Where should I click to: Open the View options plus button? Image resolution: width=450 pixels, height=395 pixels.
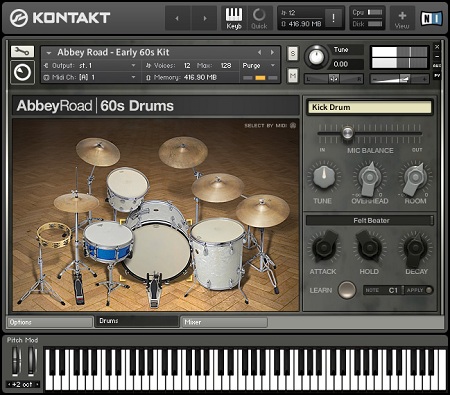click(402, 18)
